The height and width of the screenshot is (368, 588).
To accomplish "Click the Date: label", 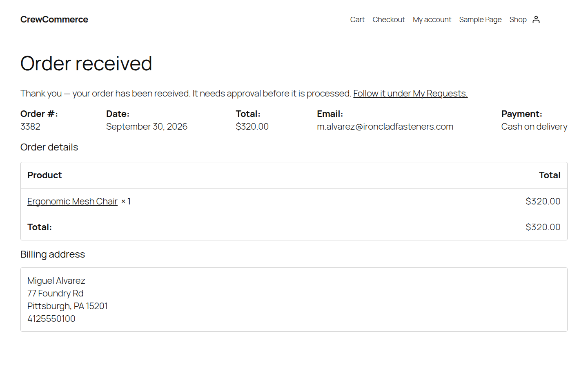I will click(x=118, y=114).
